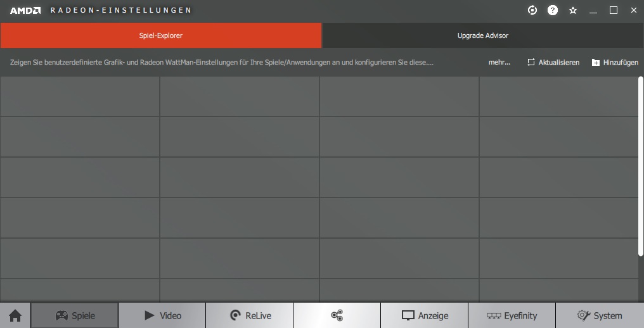Click the favorites star icon

(x=573, y=11)
